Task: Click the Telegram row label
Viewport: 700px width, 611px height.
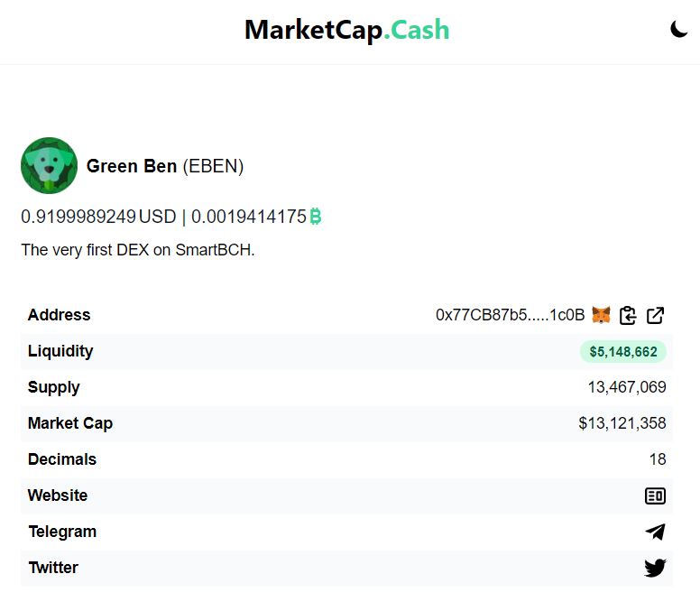Action: [62, 532]
